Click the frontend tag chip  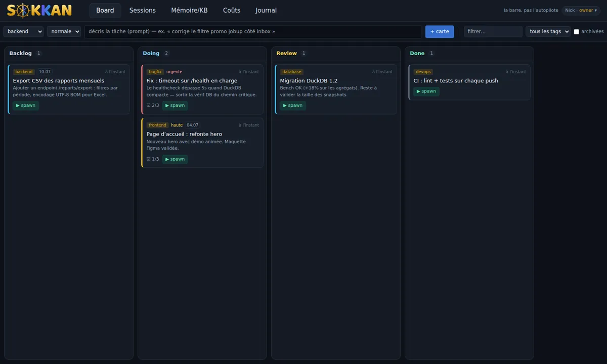point(157,125)
